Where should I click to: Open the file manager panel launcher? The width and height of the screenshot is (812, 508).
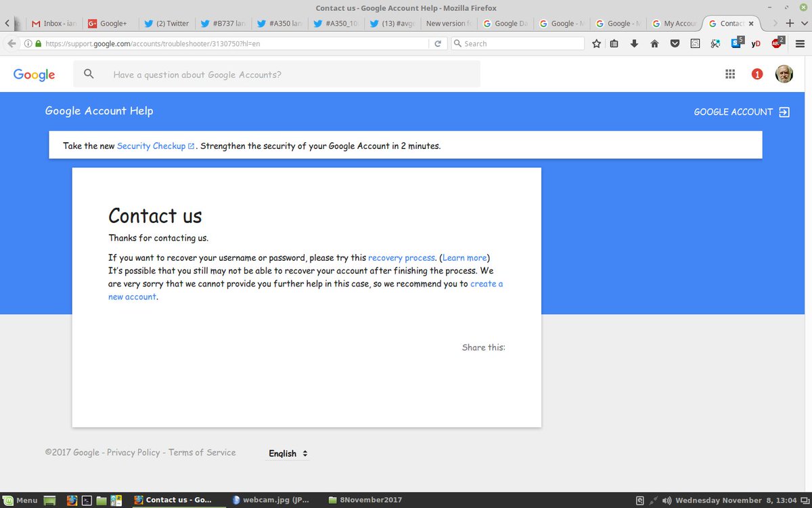[x=101, y=501]
